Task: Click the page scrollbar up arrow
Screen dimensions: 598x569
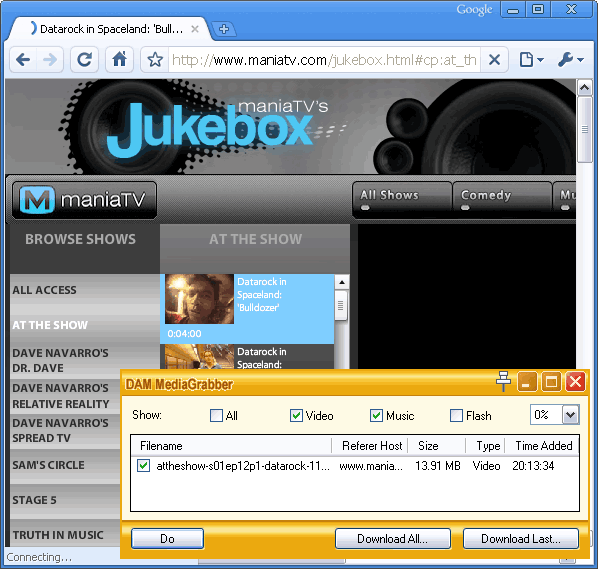Action: [x=585, y=88]
